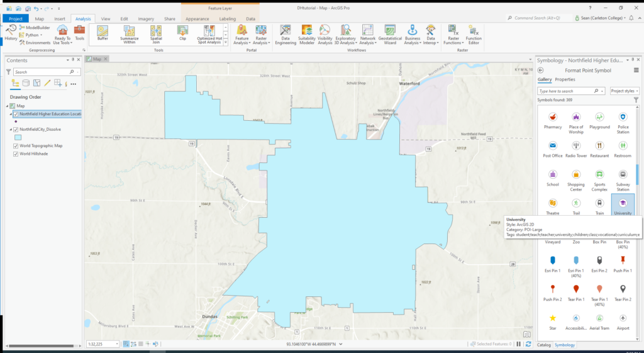Image resolution: width=644 pixels, height=353 pixels.
Task: Launch the Suitability Modeler
Action: [306, 35]
